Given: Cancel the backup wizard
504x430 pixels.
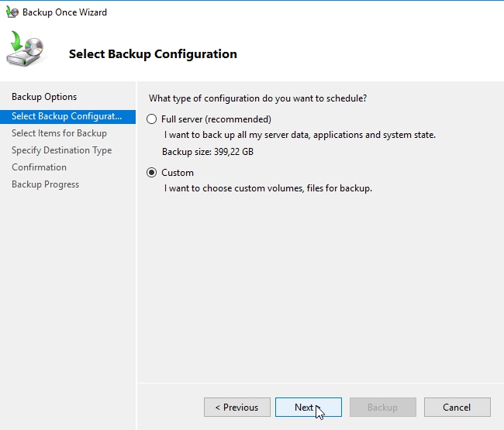Looking at the screenshot, I should [457, 408].
